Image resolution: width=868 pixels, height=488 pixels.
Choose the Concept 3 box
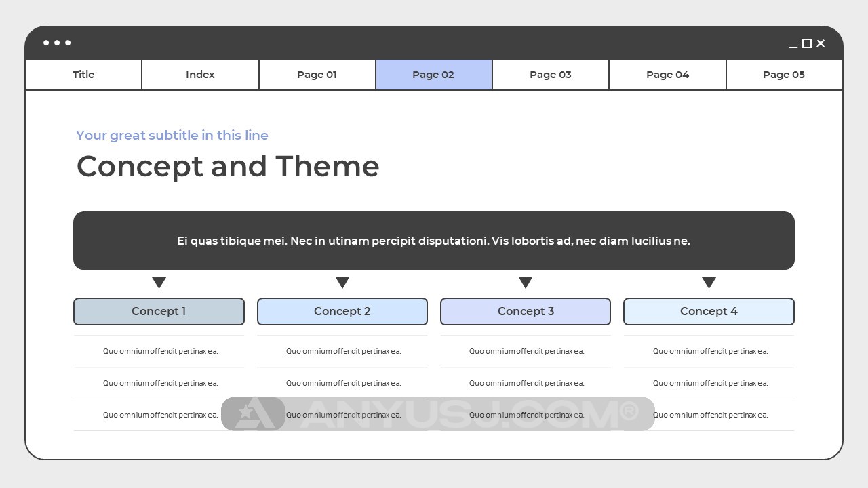click(x=526, y=311)
